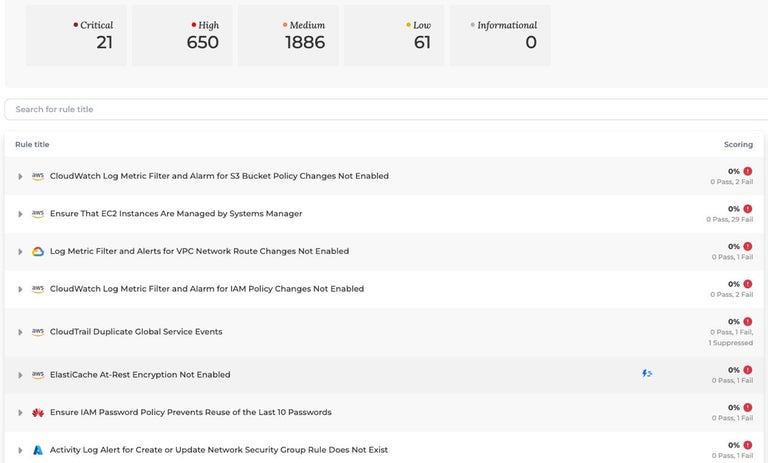Screen dimensions: 768x463
Task: Click the Informational severity card
Action: coord(500,35)
